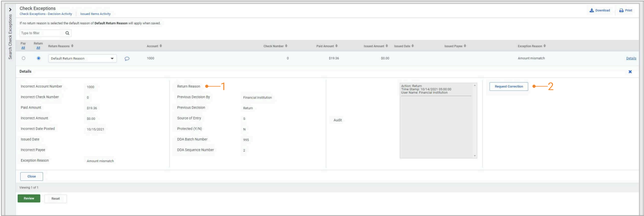
Task: Sort by Check Number column arrows
Action: tap(286, 46)
